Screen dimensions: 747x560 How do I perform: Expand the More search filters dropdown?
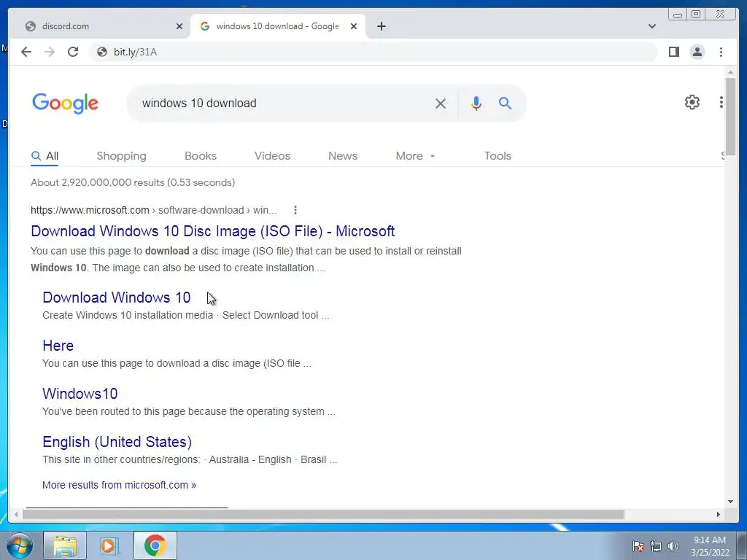point(415,156)
